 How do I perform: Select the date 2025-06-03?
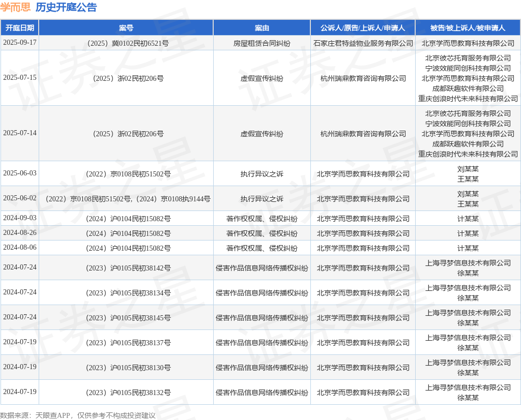pyautogui.click(x=20, y=173)
